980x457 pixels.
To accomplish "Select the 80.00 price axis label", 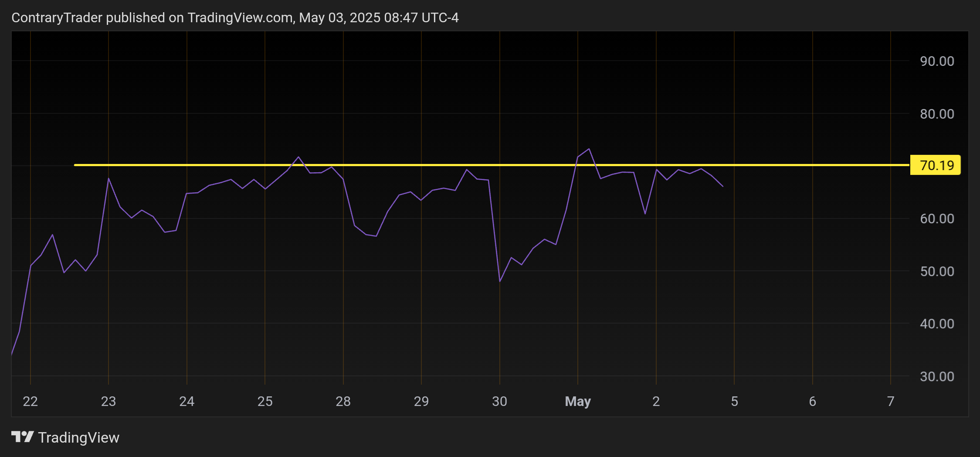I will coord(937,114).
